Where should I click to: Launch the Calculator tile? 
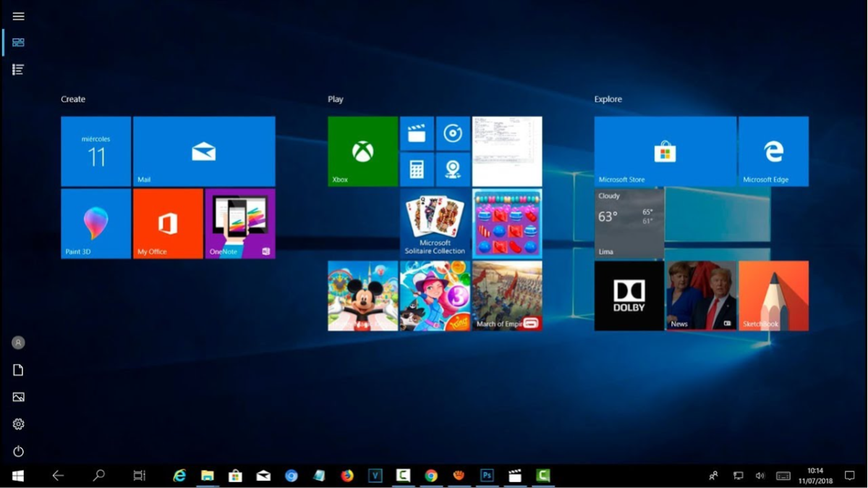click(x=417, y=169)
